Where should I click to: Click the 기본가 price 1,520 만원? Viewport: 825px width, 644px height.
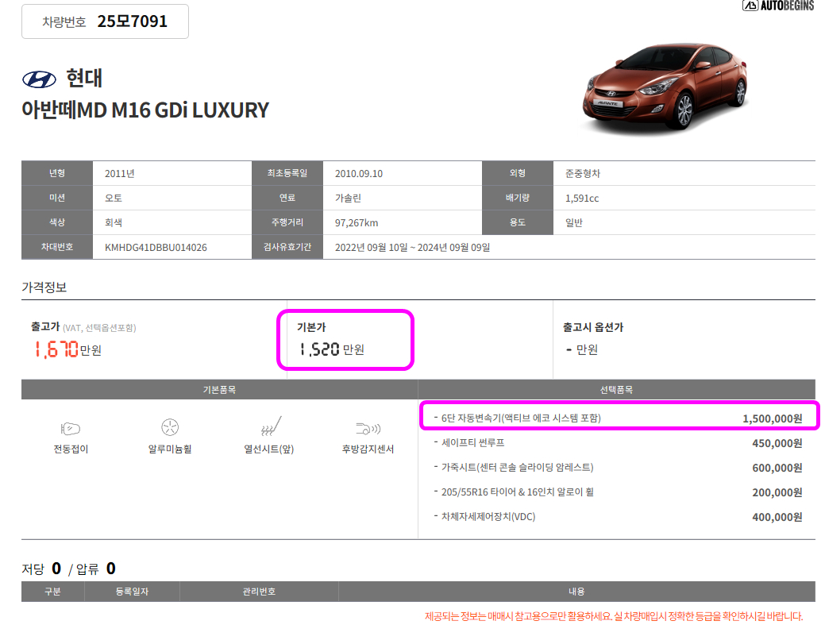point(331,349)
